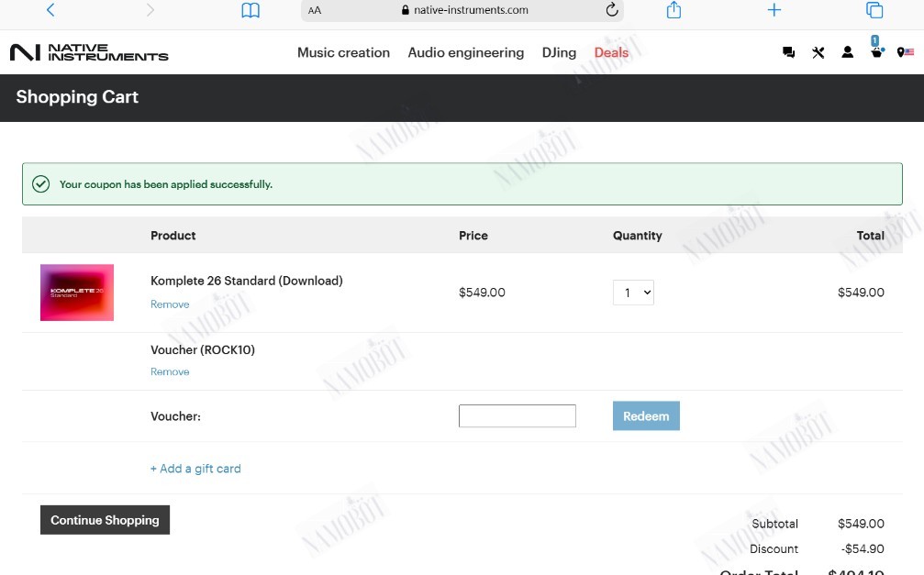
Task: Change region via the flag location icon
Action: coord(905,52)
